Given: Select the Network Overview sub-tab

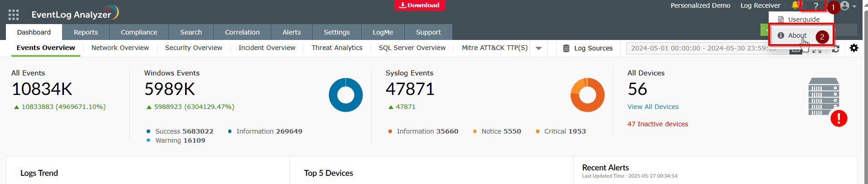Looking at the screenshot, I should (120, 48).
